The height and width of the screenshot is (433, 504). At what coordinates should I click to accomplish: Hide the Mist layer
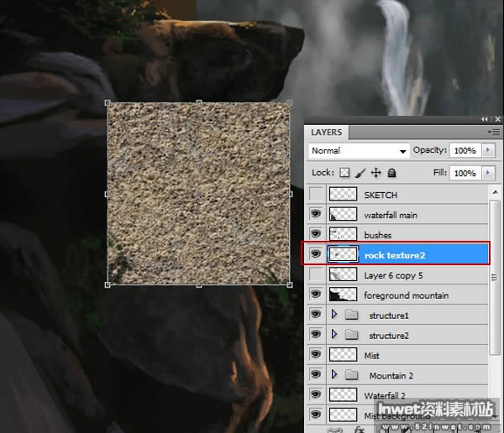click(x=316, y=354)
